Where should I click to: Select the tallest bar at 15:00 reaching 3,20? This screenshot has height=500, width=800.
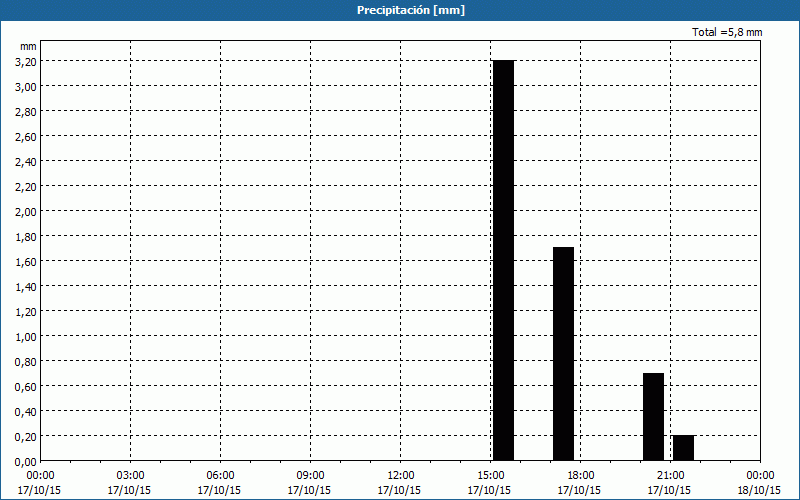[504, 261]
